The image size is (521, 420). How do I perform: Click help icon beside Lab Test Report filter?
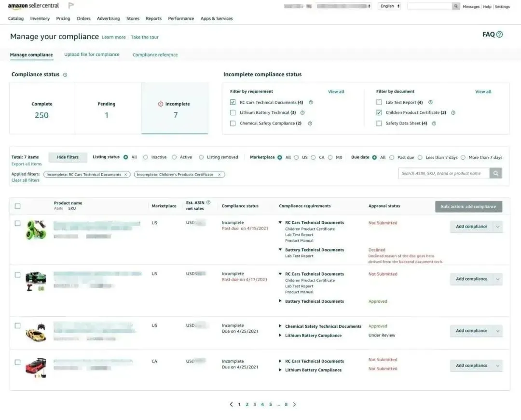(430, 102)
